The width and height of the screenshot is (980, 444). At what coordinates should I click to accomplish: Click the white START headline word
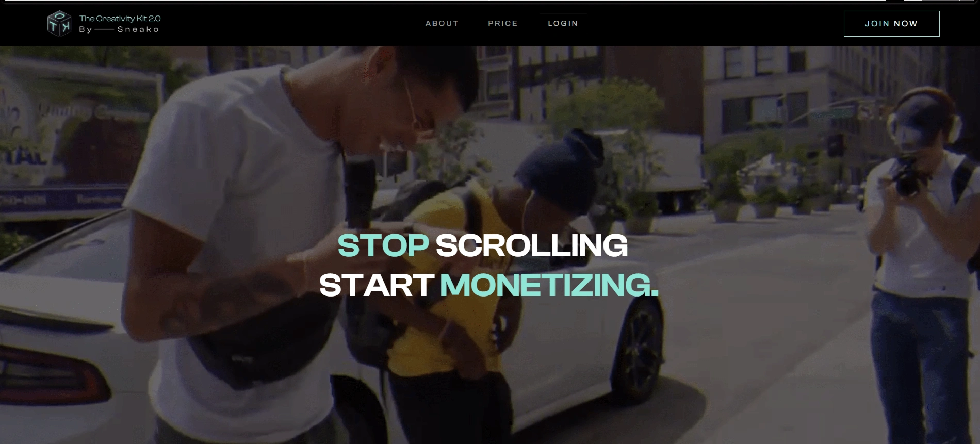click(377, 285)
